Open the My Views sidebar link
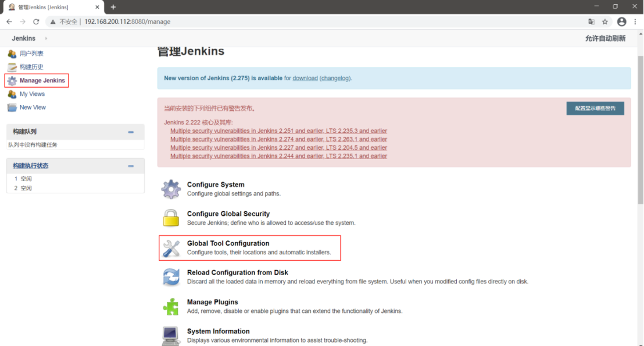Screen dimensions: 644x346 click(x=32, y=94)
